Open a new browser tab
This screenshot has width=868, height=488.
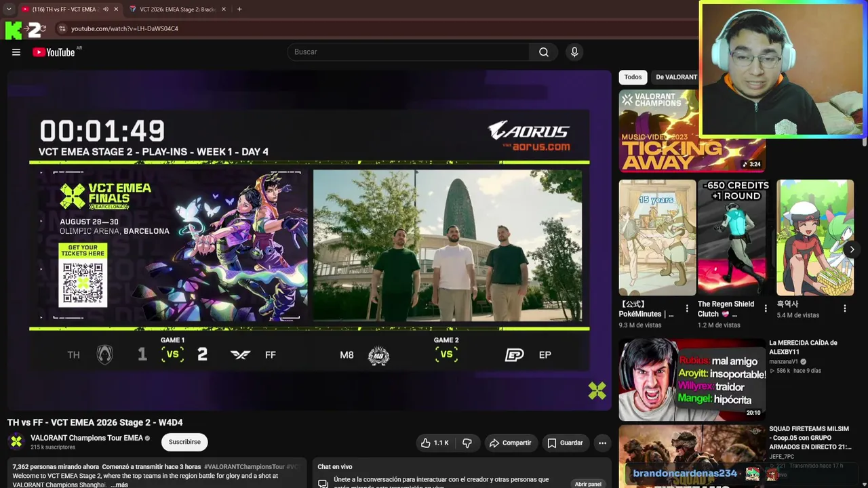[239, 9]
